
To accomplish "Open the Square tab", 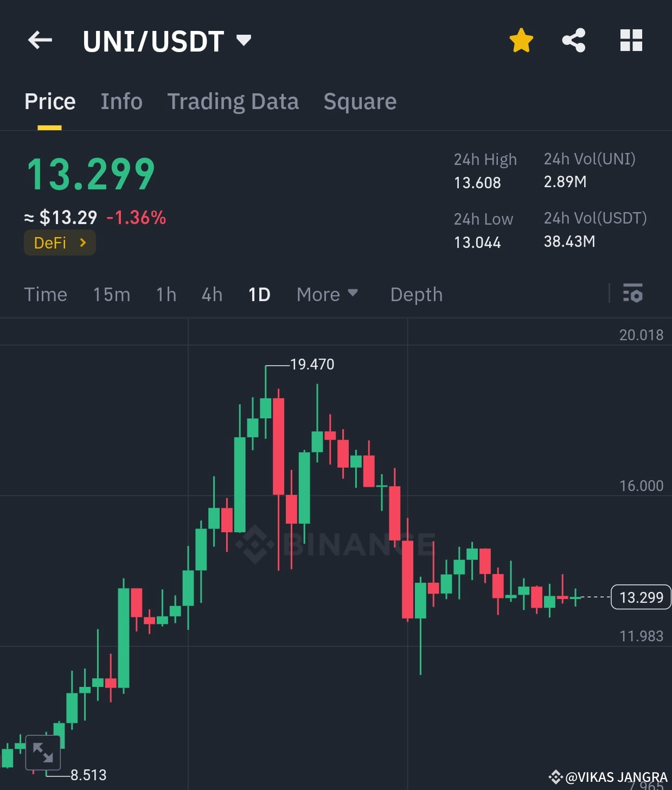I will 360,101.
